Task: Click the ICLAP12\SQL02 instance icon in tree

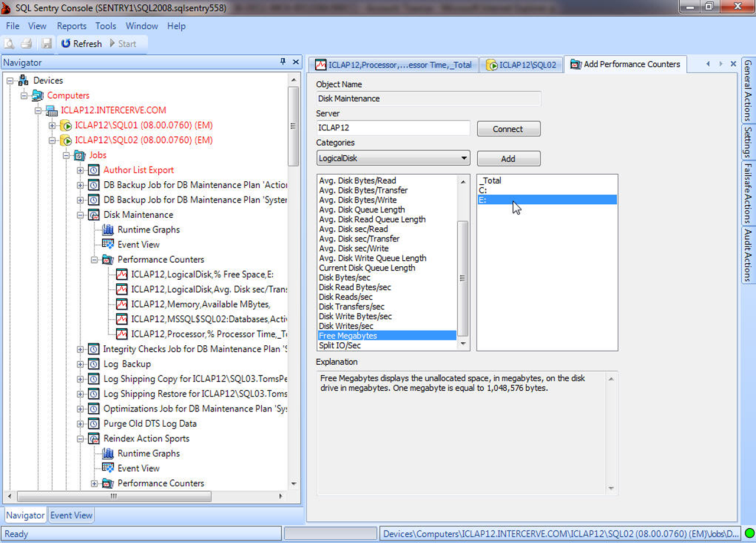Action: [x=66, y=140]
